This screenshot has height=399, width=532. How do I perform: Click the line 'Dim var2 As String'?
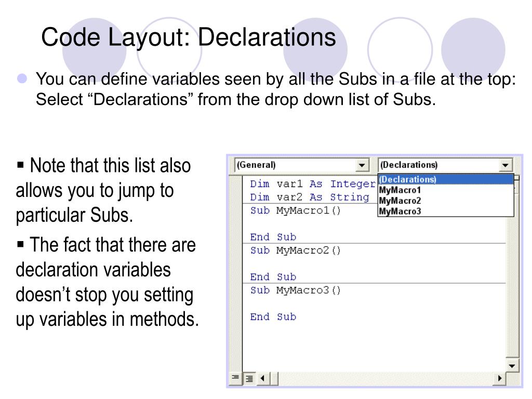click(310, 197)
